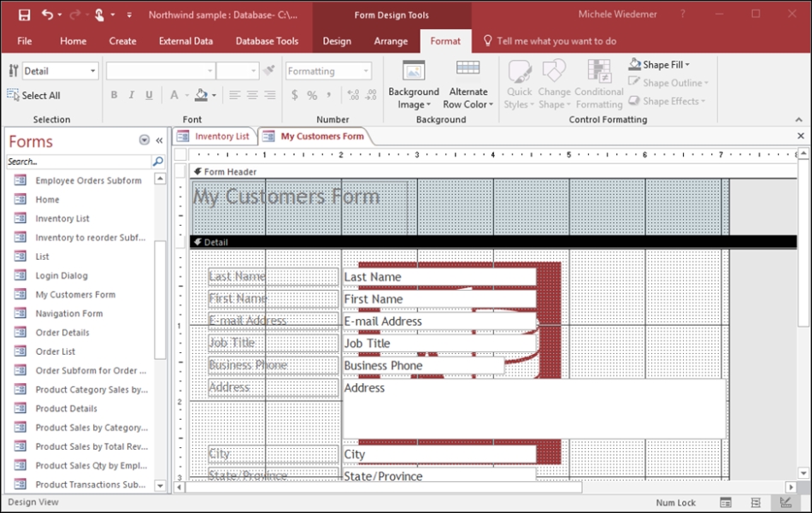Screen dimensions: 812x513
Task: Click the Decrease Decimals icon
Action: [371, 95]
